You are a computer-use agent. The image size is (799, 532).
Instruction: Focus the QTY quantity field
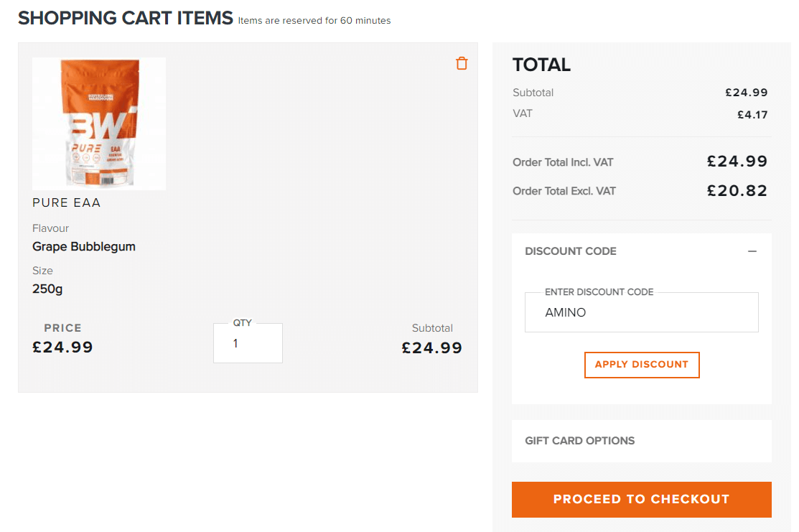pyautogui.click(x=248, y=343)
